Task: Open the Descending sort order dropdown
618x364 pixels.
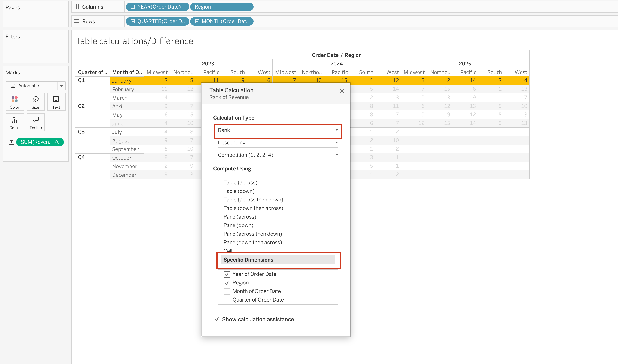Action: (278, 143)
